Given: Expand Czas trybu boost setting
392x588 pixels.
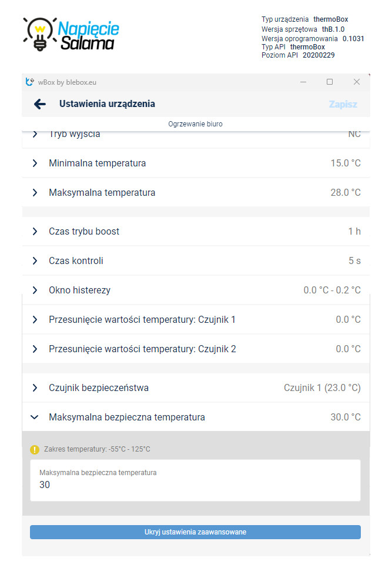Looking at the screenshot, I should [x=196, y=231].
